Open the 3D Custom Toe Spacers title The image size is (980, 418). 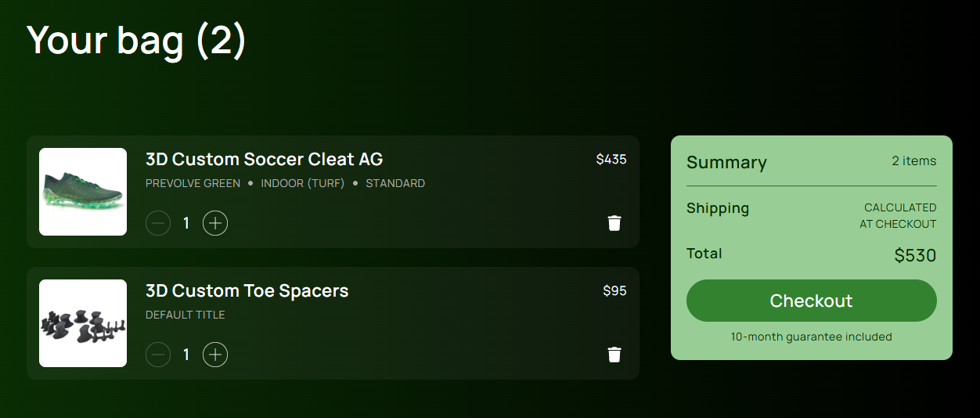[x=247, y=290]
